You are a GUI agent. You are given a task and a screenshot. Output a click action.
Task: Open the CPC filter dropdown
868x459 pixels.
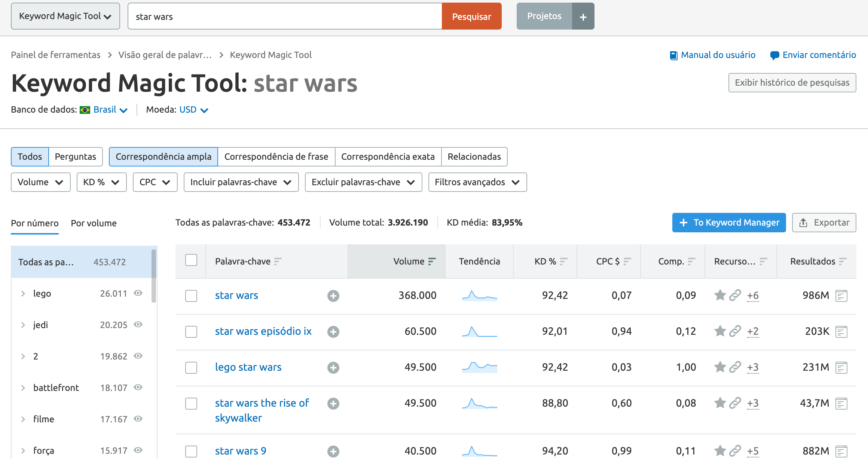click(155, 182)
